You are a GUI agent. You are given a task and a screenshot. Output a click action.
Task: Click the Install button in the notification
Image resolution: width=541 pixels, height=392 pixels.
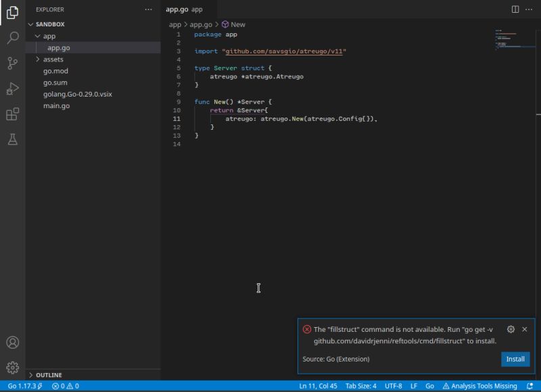[515, 359]
